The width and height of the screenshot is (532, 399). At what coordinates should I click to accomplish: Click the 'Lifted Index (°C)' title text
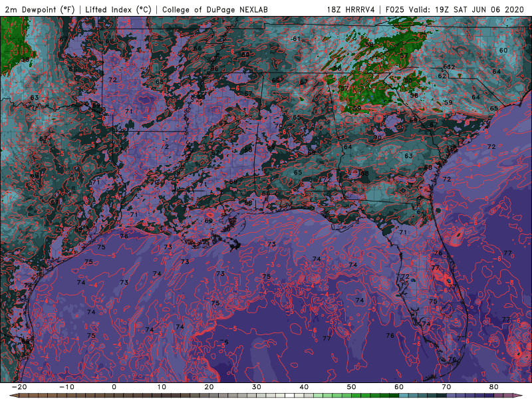click(x=118, y=9)
